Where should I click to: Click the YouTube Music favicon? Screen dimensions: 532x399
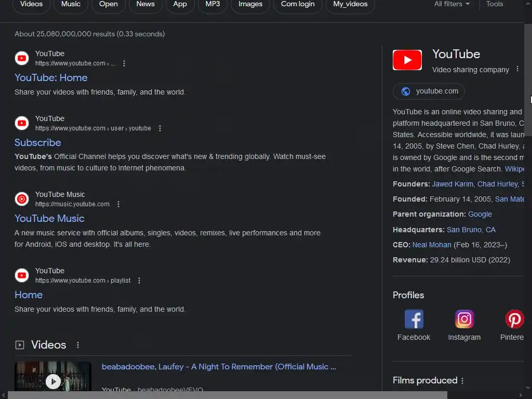22,199
